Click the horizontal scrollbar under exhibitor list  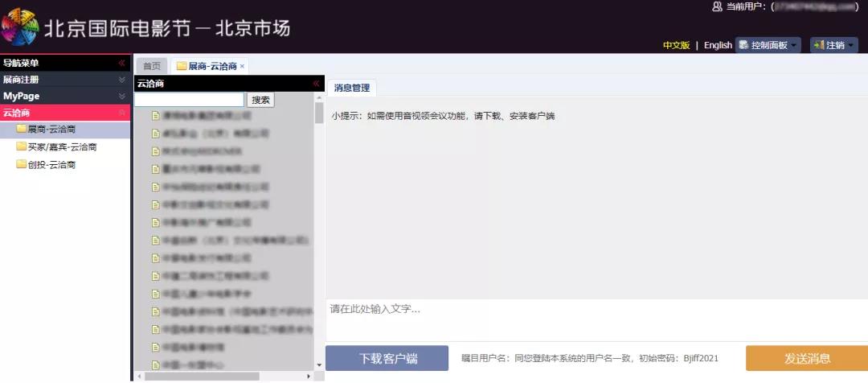coord(201,376)
